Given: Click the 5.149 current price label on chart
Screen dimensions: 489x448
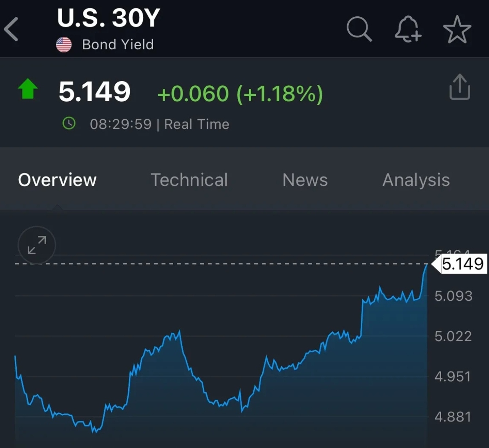Looking at the screenshot, I should click(x=462, y=264).
